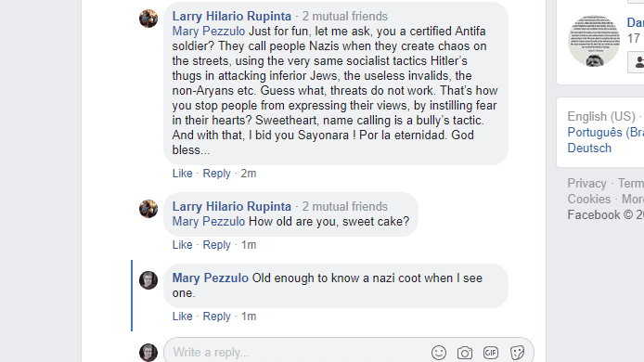
Task: Switch language to Deutsch
Action: 589,148
